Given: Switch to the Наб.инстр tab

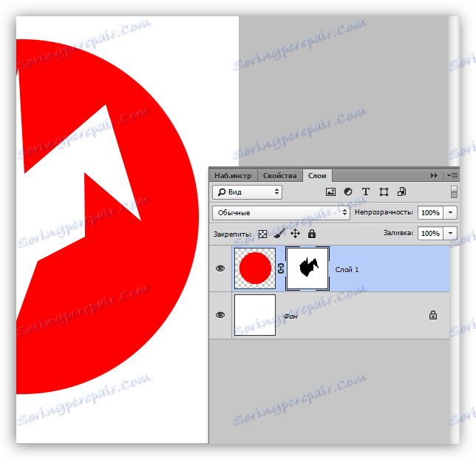Looking at the screenshot, I should pos(233,175).
